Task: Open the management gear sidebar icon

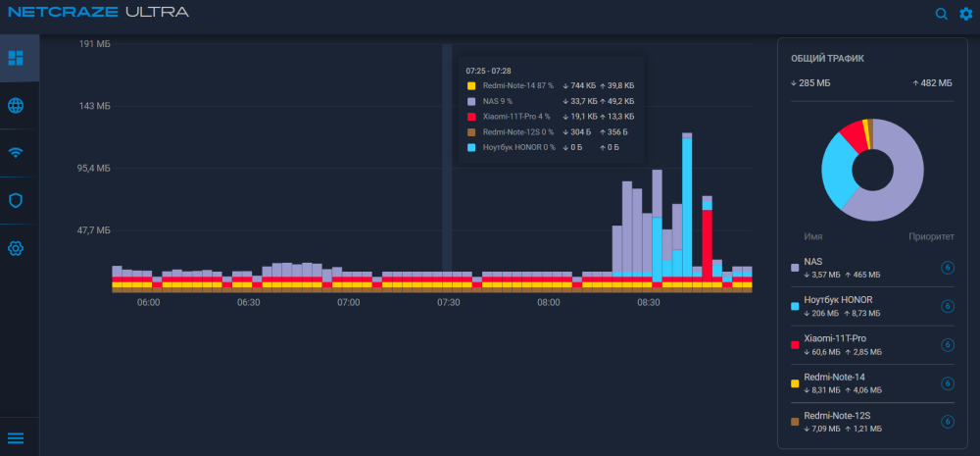Action: click(16, 248)
